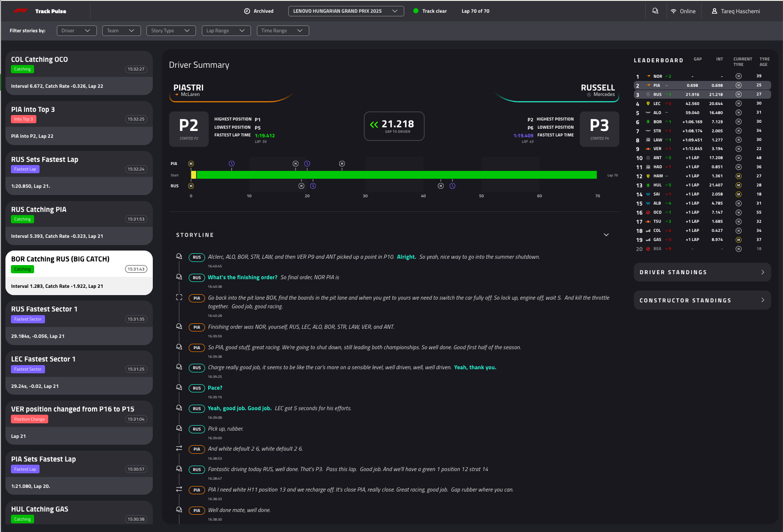Click PIA's clock marker near lap 7
The width and height of the screenshot is (783, 532).
[x=231, y=164]
